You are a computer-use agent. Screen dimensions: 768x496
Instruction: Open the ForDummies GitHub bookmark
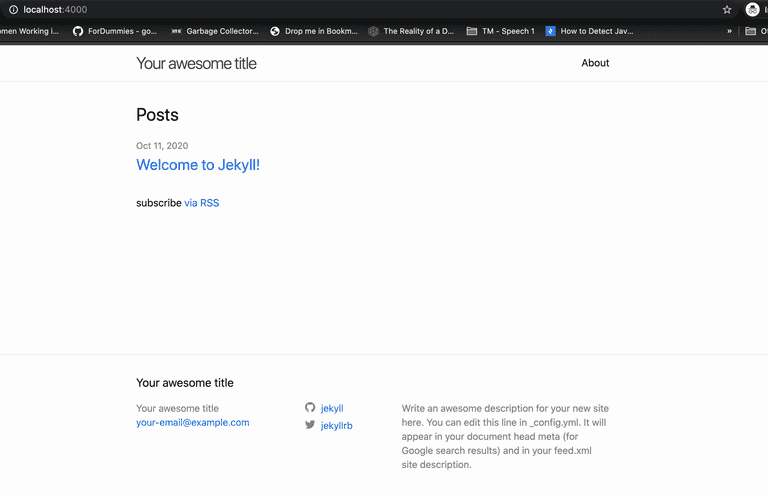(x=115, y=31)
